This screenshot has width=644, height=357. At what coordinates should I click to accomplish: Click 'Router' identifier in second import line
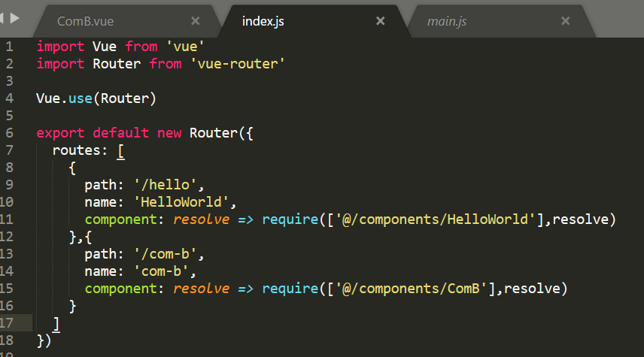coord(117,64)
